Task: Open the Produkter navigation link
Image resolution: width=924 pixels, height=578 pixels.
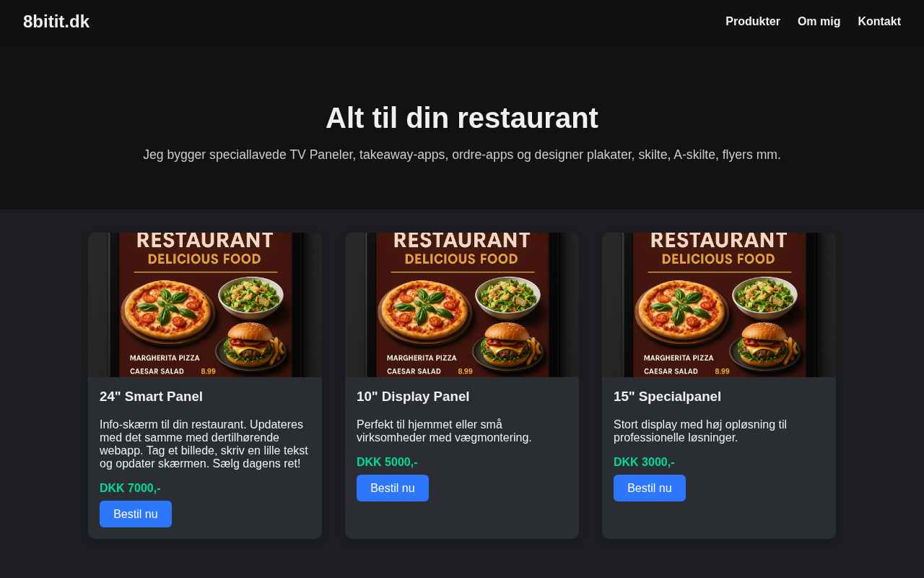Action: tap(753, 22)
